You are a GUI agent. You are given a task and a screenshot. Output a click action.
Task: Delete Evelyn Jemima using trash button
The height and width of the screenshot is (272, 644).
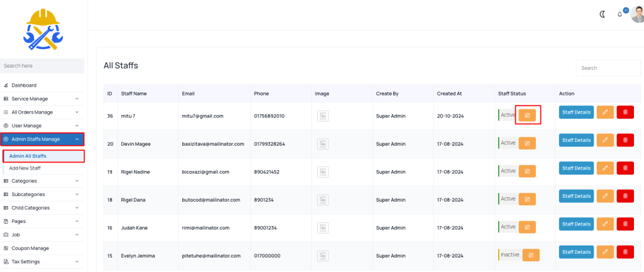625,252
